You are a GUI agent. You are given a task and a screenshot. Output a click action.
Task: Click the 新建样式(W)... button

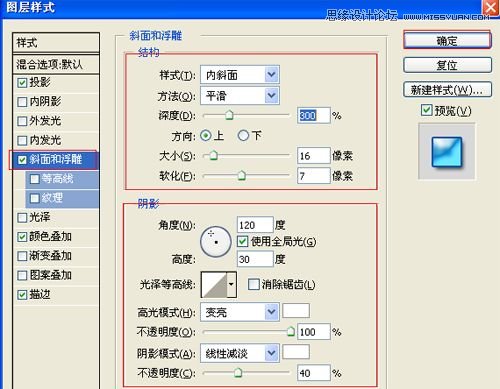[x=447, y=90]
